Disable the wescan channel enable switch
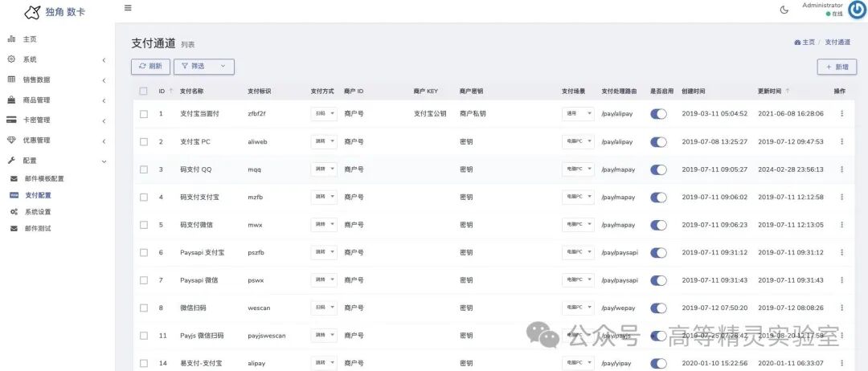 point(658,308)
